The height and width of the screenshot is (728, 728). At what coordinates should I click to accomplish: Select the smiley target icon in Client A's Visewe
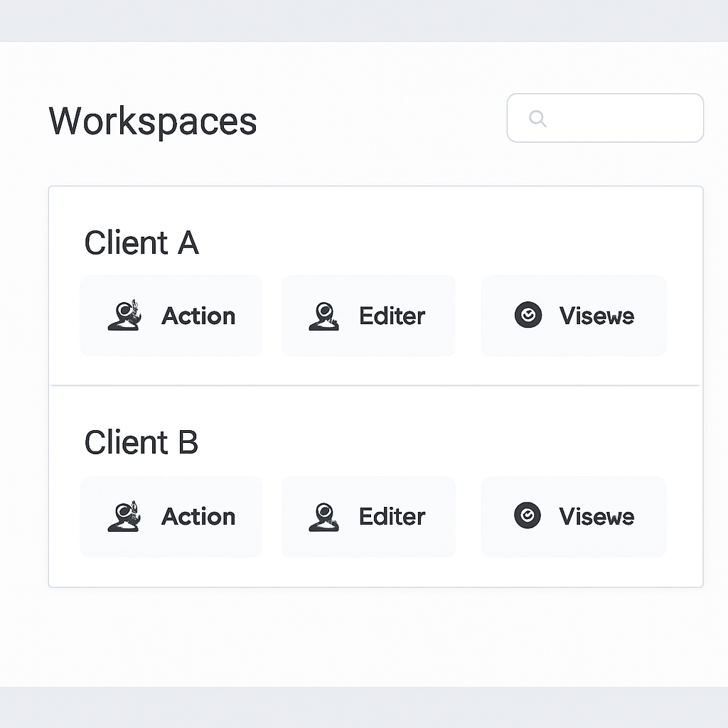pos(528,315)
